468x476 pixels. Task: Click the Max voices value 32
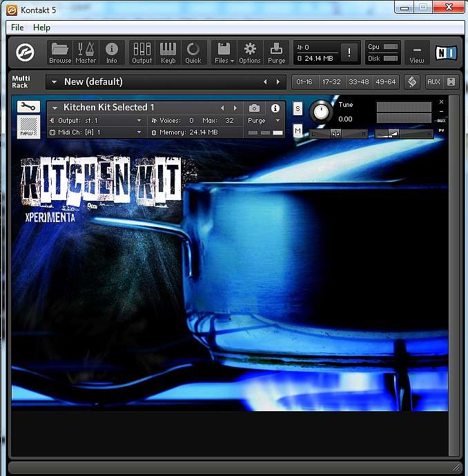coord(229,121)
